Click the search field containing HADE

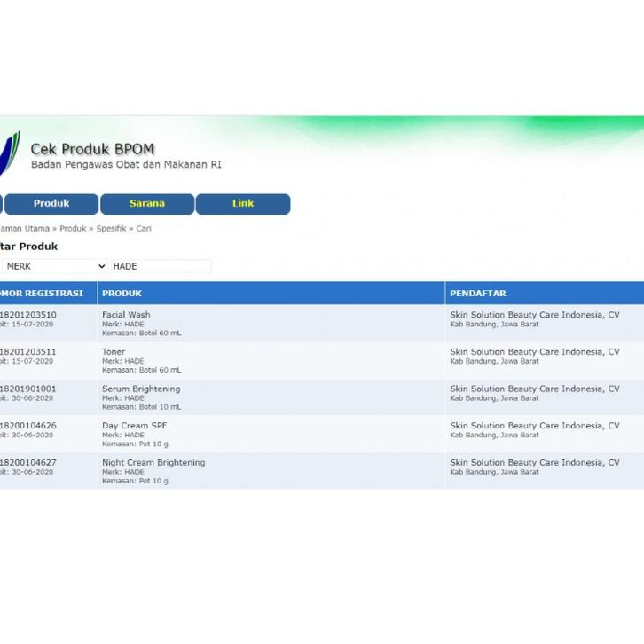(161, 266)
